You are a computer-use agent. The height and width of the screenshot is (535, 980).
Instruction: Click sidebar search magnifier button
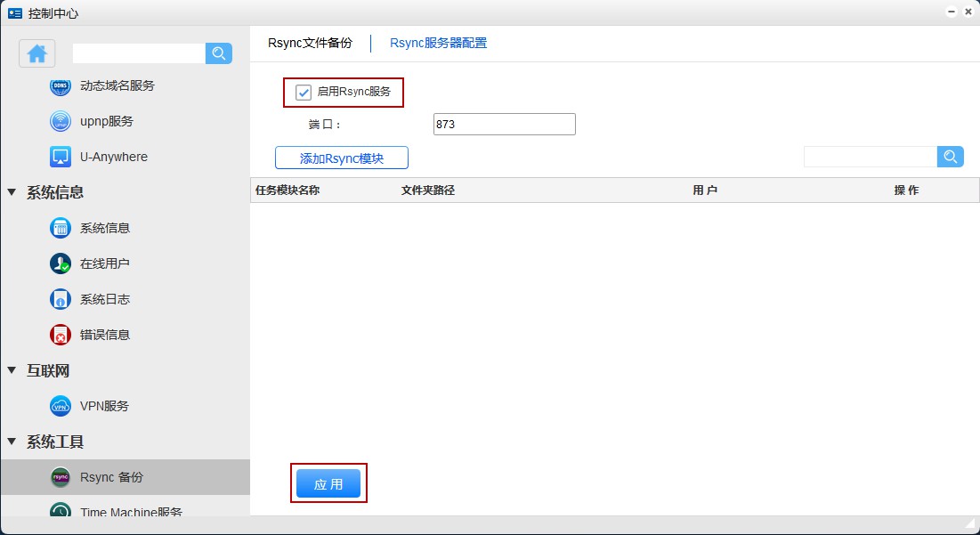point(218,53)
